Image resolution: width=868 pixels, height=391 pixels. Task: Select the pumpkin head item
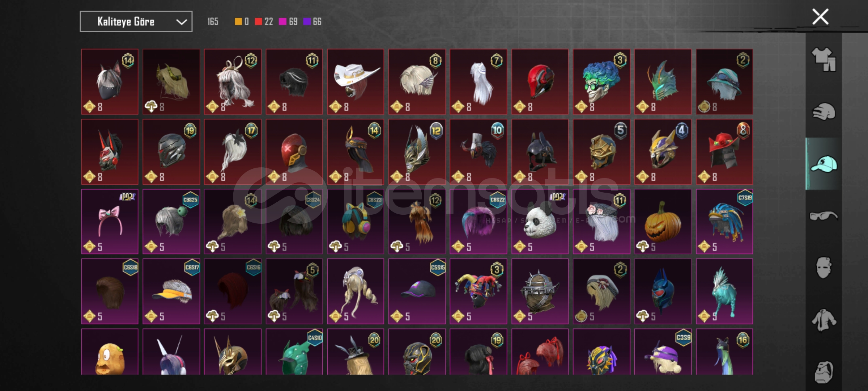point(663,222)
